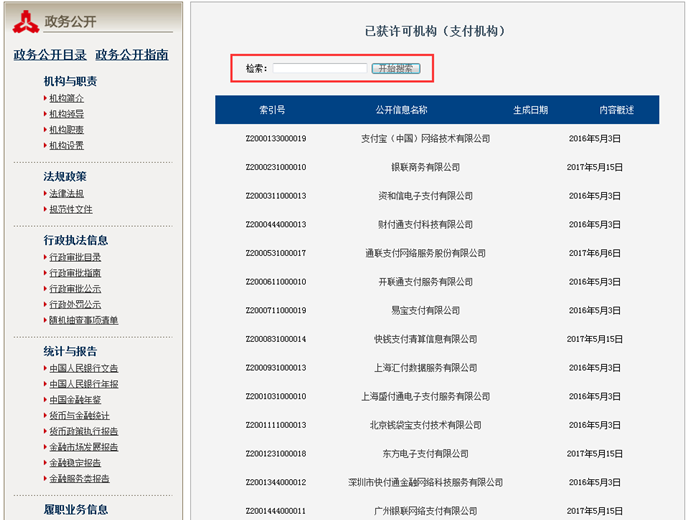View 行政处罚公示 page
This screenshot has height=520, width=690.
pos(75,304)
